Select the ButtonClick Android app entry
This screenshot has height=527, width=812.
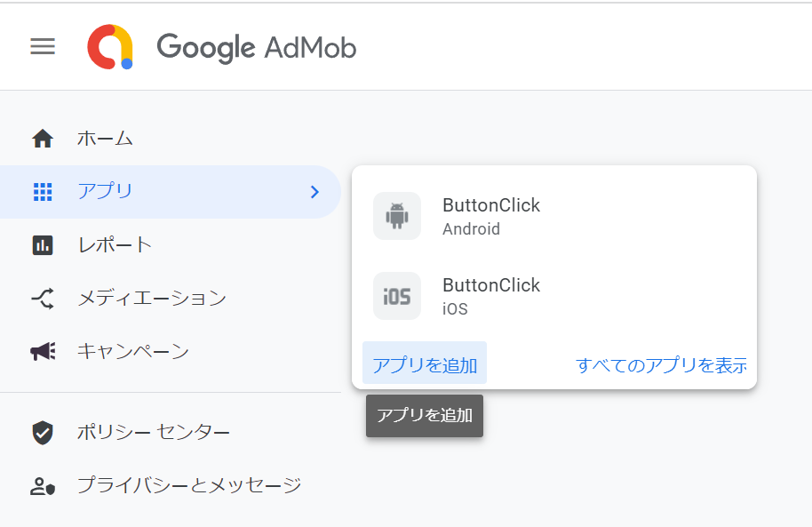point(554,216)
